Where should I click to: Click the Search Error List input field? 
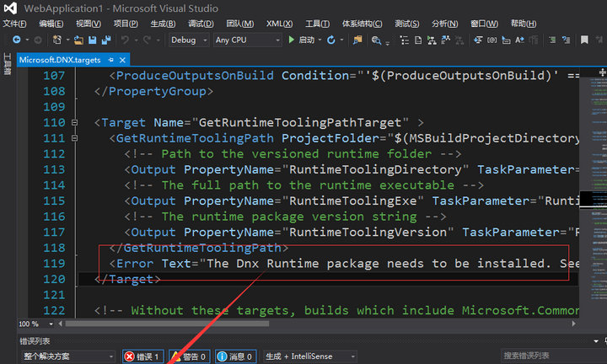pyautogui.click(x=554, y=356)
